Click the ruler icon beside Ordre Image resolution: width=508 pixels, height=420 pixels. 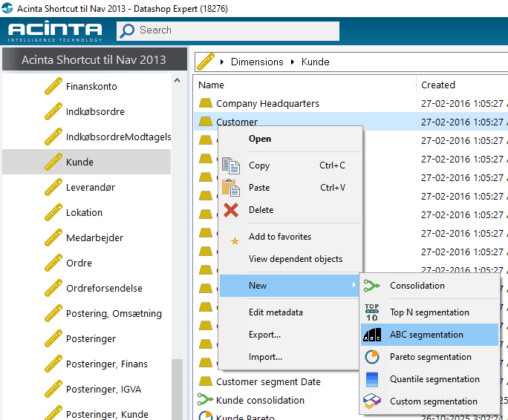(x=53, y=263)
